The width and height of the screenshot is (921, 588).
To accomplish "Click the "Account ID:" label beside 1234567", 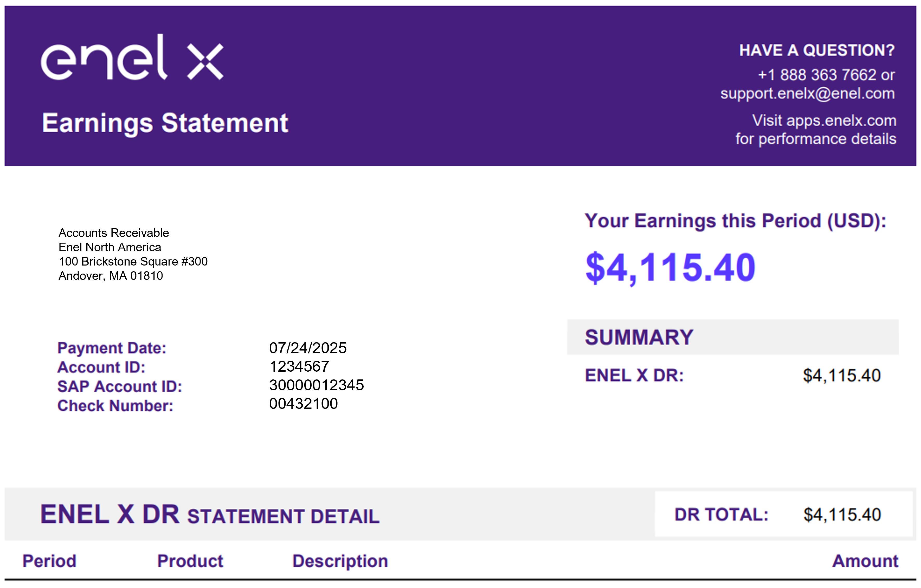I will coord(101,367).
